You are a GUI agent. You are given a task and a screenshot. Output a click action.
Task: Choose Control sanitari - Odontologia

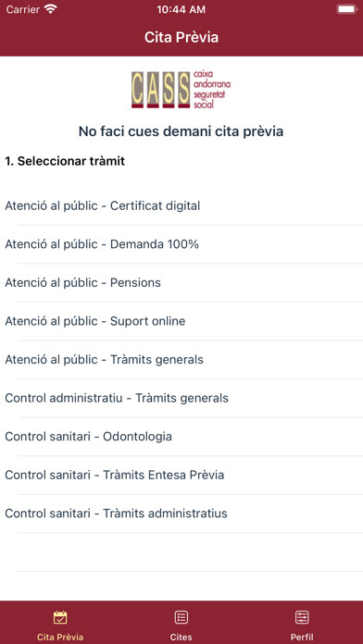tap(181, 437)
